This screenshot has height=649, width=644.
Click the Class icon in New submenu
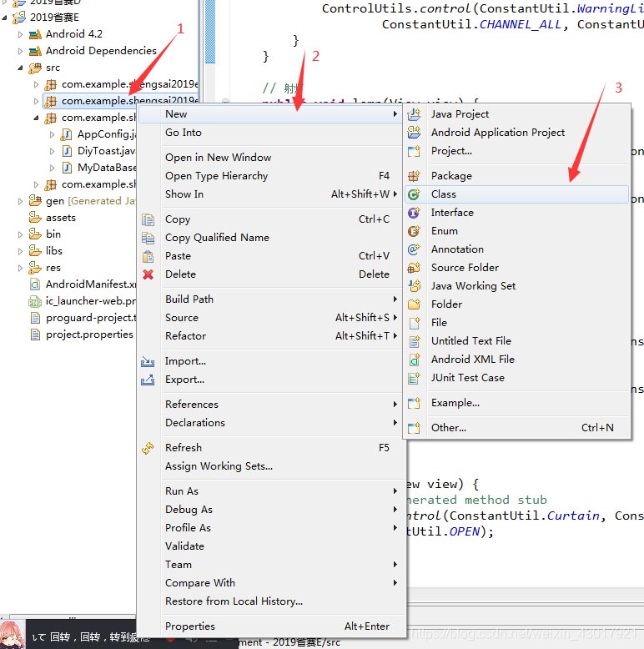(414, 194)
